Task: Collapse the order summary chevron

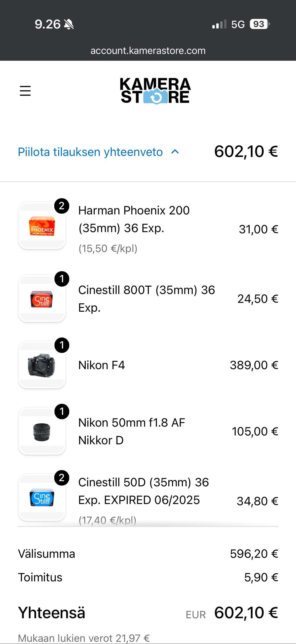Action: coord(175,152)
